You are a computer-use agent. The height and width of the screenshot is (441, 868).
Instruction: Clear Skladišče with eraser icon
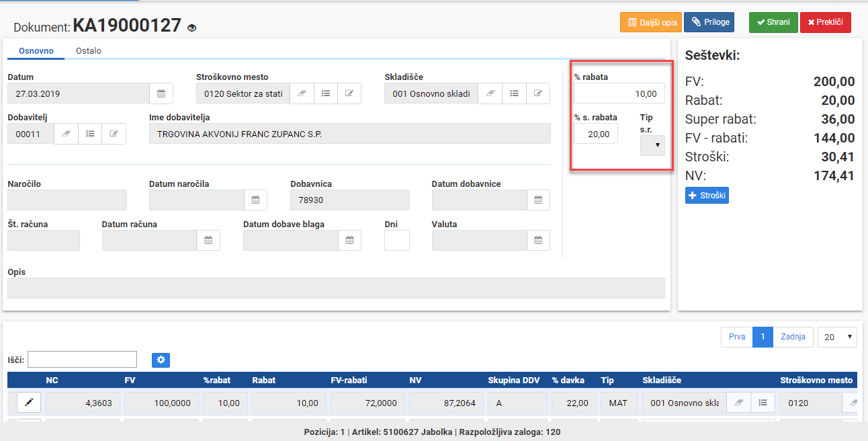tap(490, 93)
